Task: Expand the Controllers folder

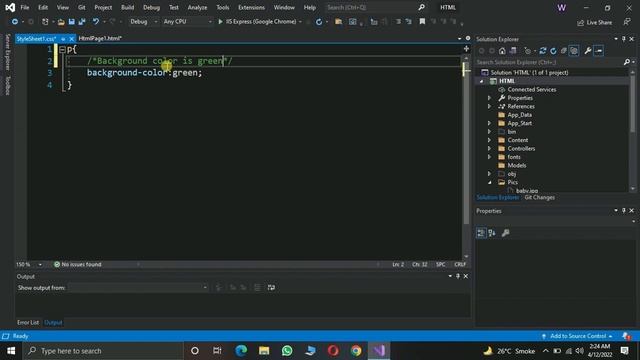Action: click(x=489, y=149)
